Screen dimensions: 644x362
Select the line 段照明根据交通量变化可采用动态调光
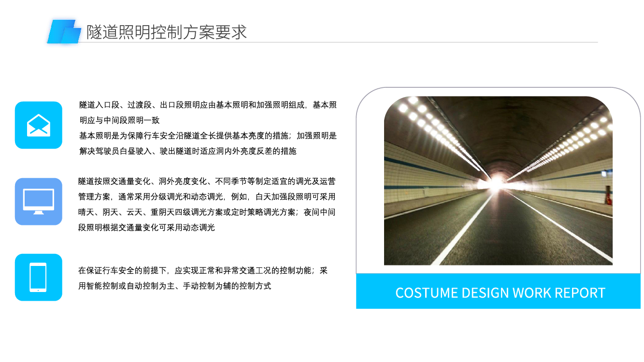[146, 227]
